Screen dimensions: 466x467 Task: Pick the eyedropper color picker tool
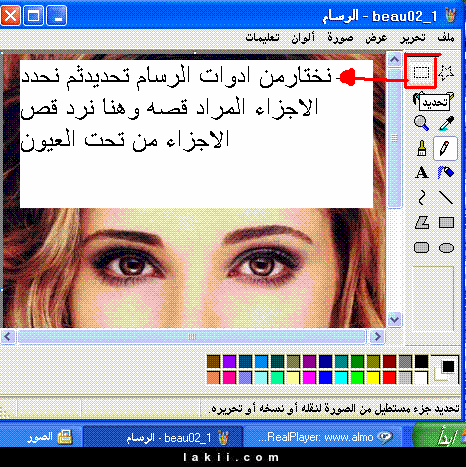click(x=446, y=123)
